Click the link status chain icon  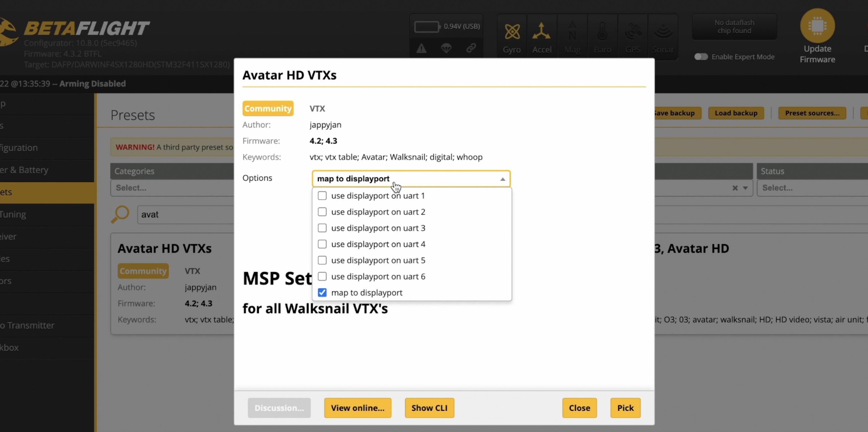pos(471,48)
